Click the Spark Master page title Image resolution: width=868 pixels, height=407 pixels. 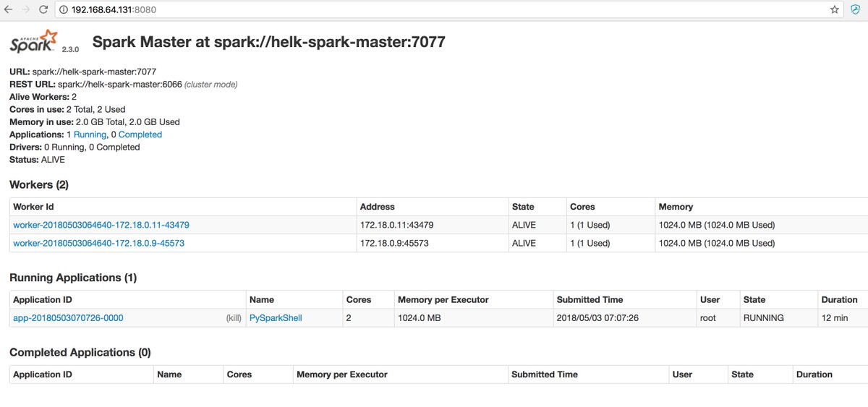coord(268,42)
